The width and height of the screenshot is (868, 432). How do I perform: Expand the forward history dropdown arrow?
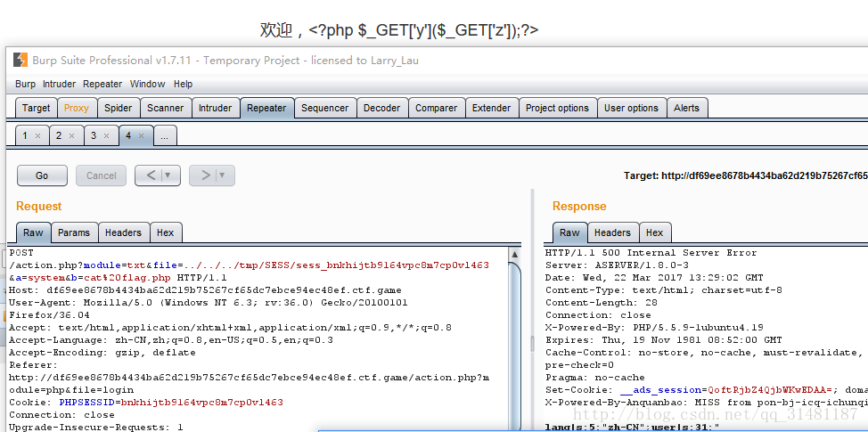click(x=223, y=175)
